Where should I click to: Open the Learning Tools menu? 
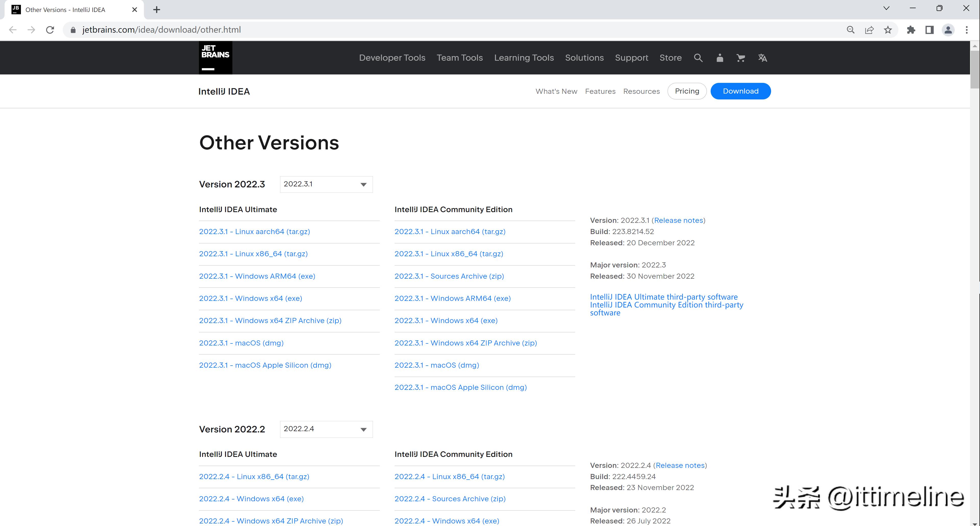[524, 58]
